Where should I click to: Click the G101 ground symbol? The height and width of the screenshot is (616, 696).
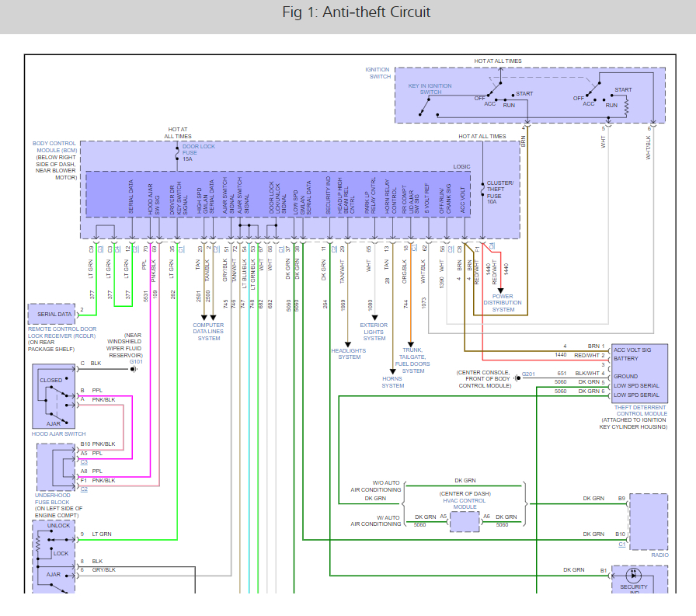134,368
